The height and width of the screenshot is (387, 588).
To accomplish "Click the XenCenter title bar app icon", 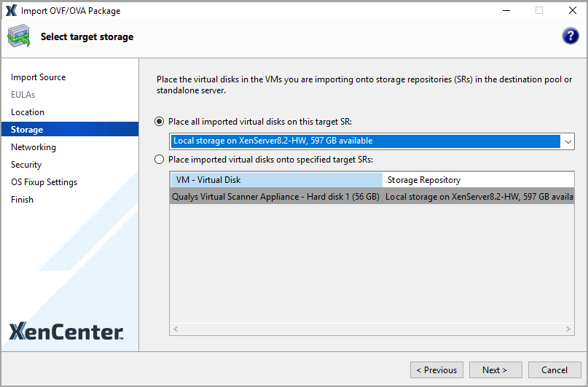I will point(11,11).
